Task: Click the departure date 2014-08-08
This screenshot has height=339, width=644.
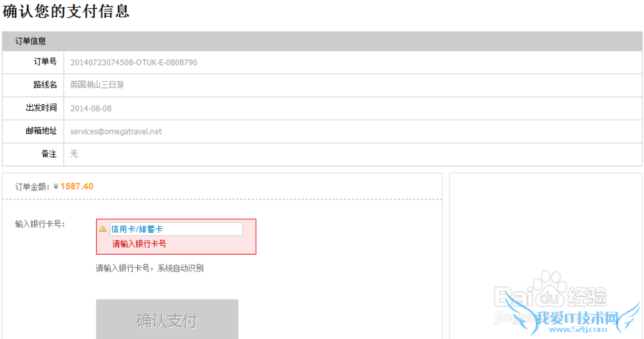Action: click(91, 108)
